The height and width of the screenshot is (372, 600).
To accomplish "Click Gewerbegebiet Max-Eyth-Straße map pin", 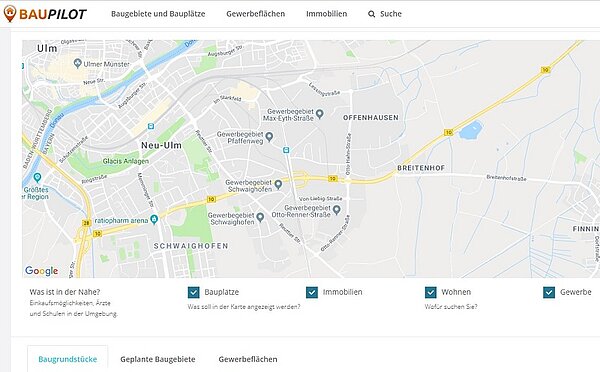I will tap(320, 114).
